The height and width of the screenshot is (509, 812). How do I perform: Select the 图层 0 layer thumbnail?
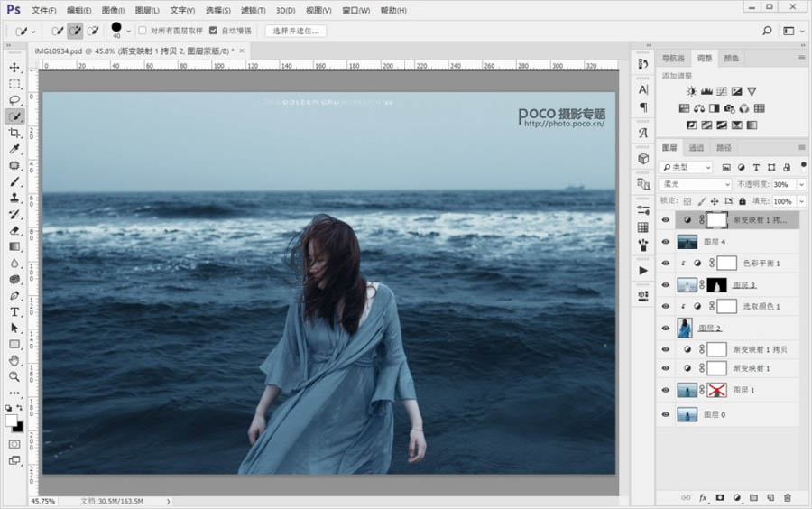click(x=687, y=413)
